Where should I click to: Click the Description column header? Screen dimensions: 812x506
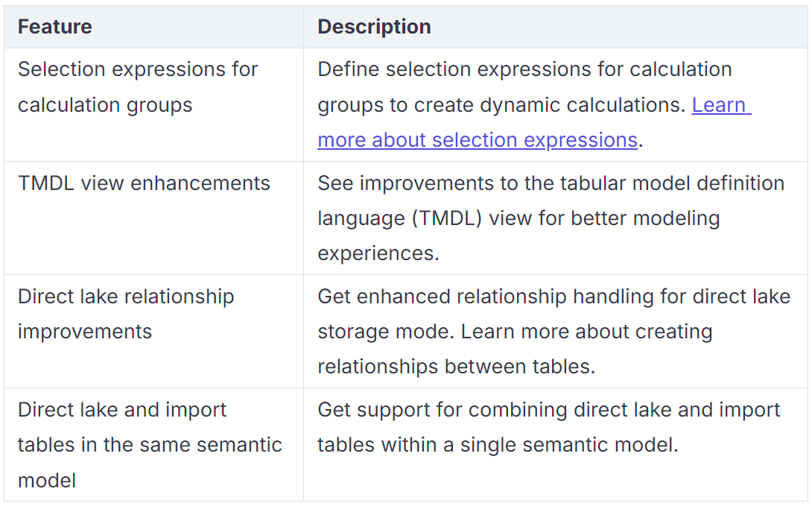(374, 27)
